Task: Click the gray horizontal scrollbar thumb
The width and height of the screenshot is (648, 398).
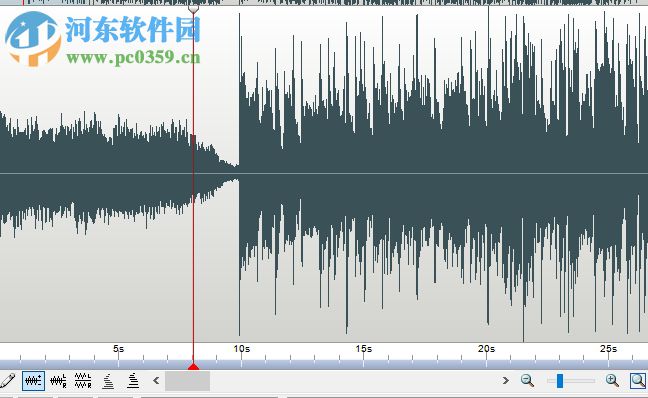Action: 187,381
